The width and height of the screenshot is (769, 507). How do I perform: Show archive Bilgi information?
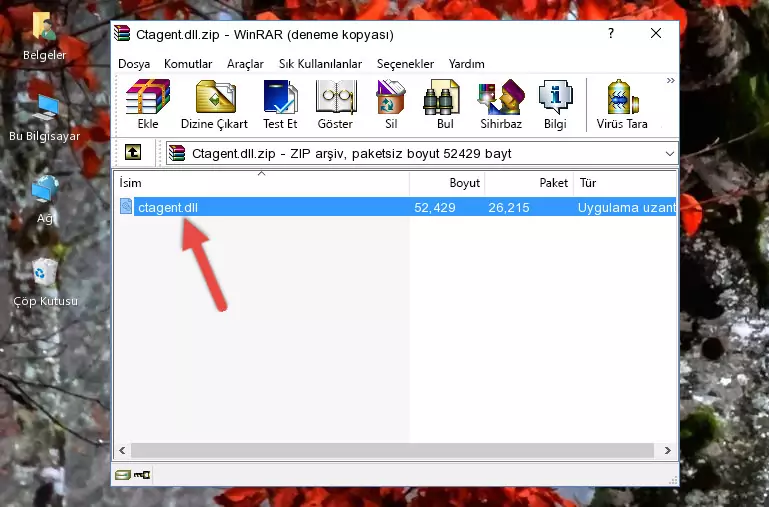pyautogui.click(x=555, y=104)
